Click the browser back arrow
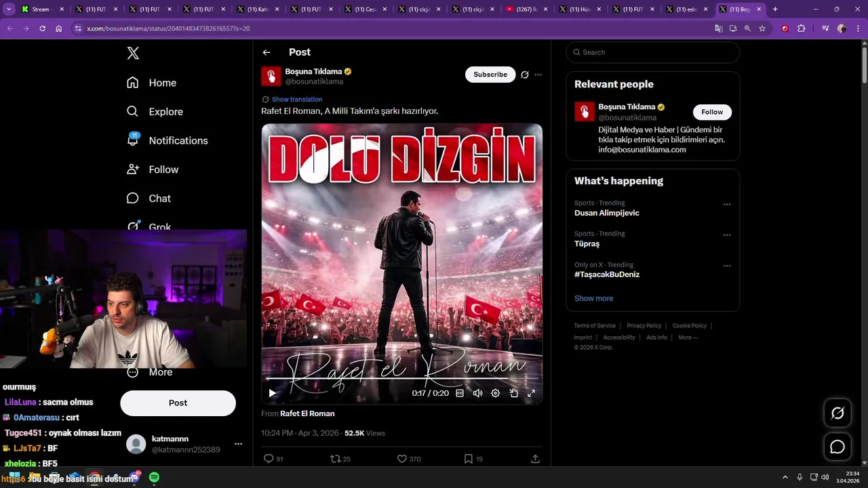This screenshot has height=488, width=868. pos(9,28)
